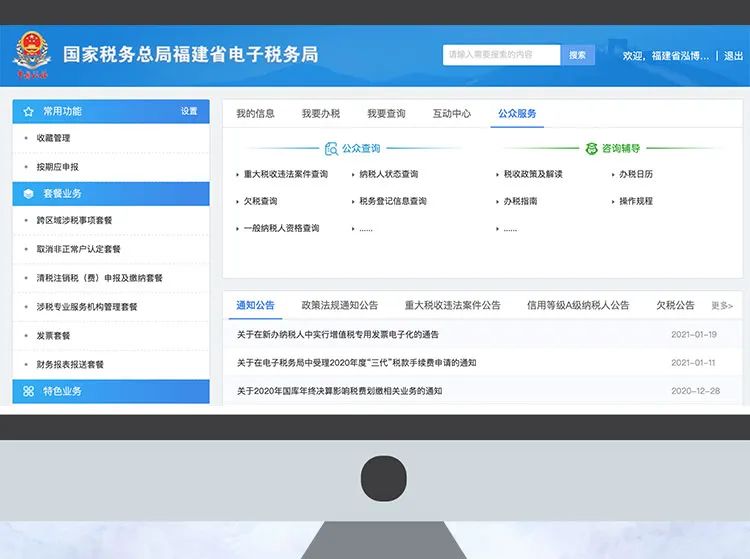This screenshot has height=559, width=750.
Task: Open notice about 2020年国库年终决算
Action: tap(340, 391)
